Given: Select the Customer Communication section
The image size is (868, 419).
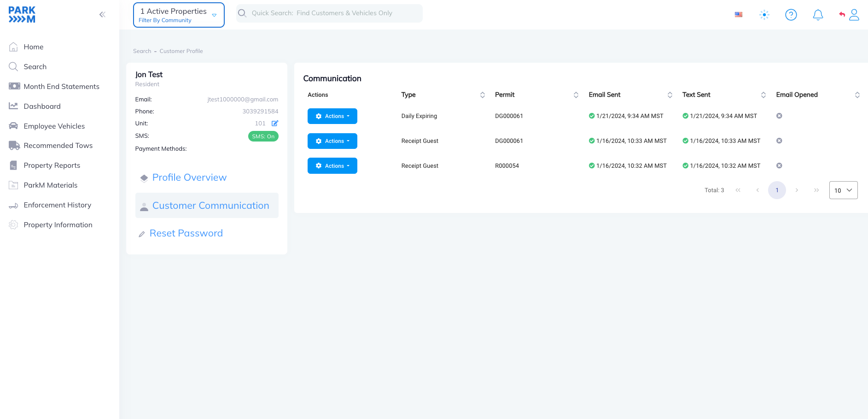Looking at the screenshot, I should tap(207, 206).
